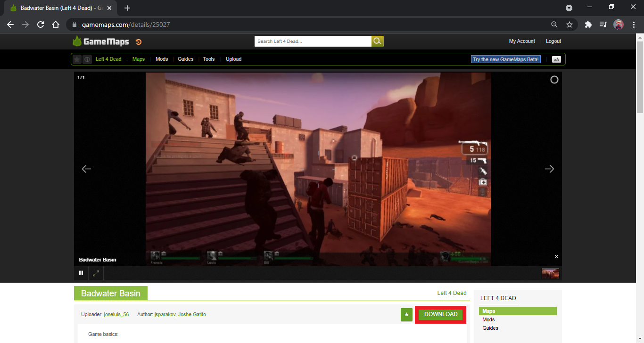Open the Maps menu in navigation bar
Image resolution: width=644 pixels, height=343 pixels.
[x=139, y=59]
